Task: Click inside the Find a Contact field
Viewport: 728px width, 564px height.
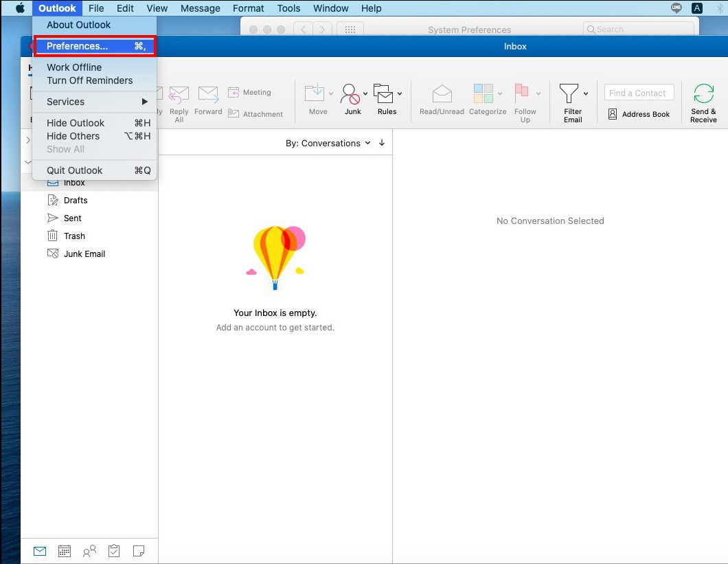Action: [638, 92]
